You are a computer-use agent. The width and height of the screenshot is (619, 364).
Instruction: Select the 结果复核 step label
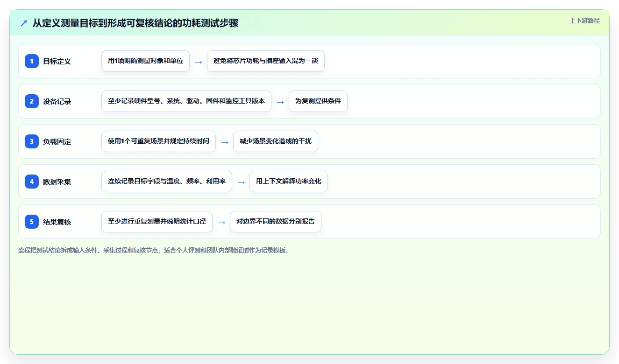point(57,222)
